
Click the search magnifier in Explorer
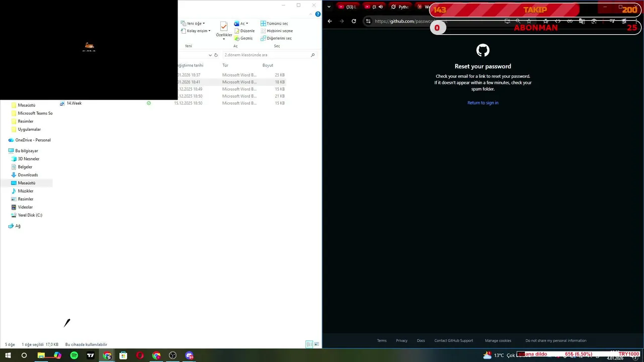tap(312, 55)
